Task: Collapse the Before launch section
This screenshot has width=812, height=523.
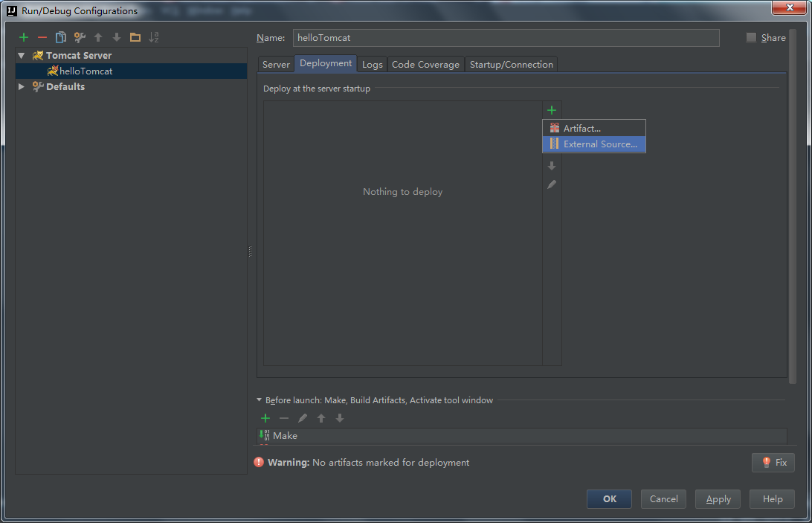Action: point(259,400)
